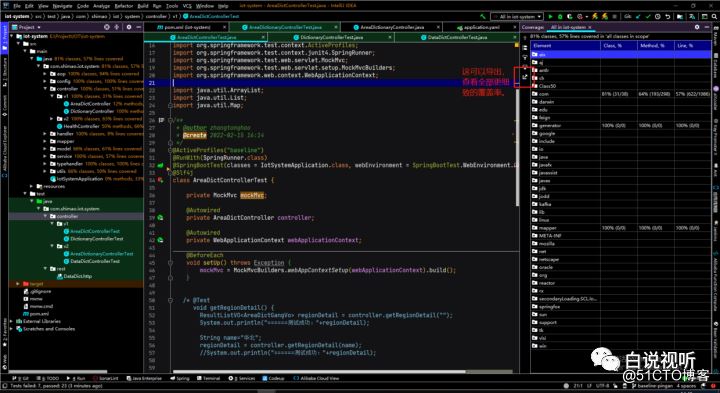Select the com row in coverage table
This screenshot has width=720, height=393.
[x=621, y=94]
